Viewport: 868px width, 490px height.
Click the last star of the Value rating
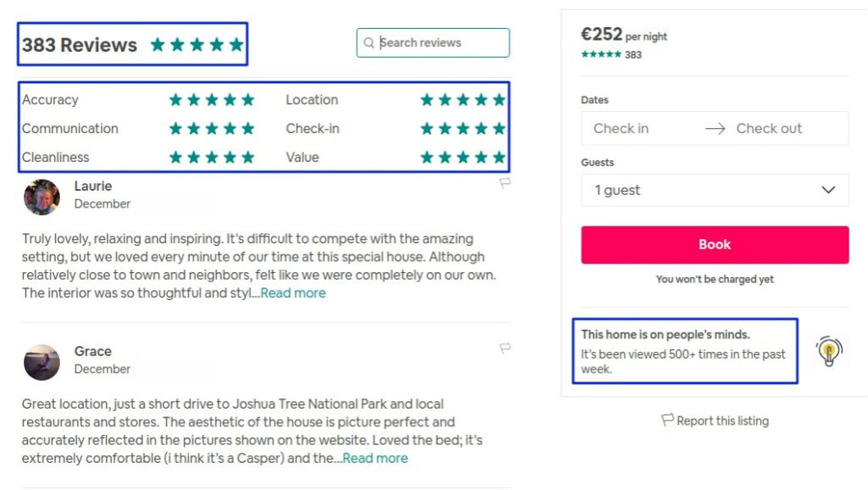coord(499,157)
